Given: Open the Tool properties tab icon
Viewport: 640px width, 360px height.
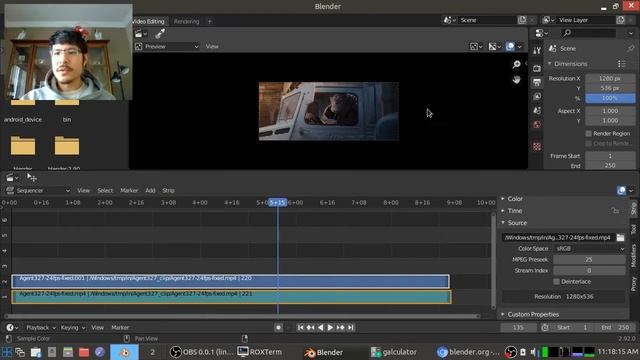Looking at the screenshot, I should coord(537,51).
